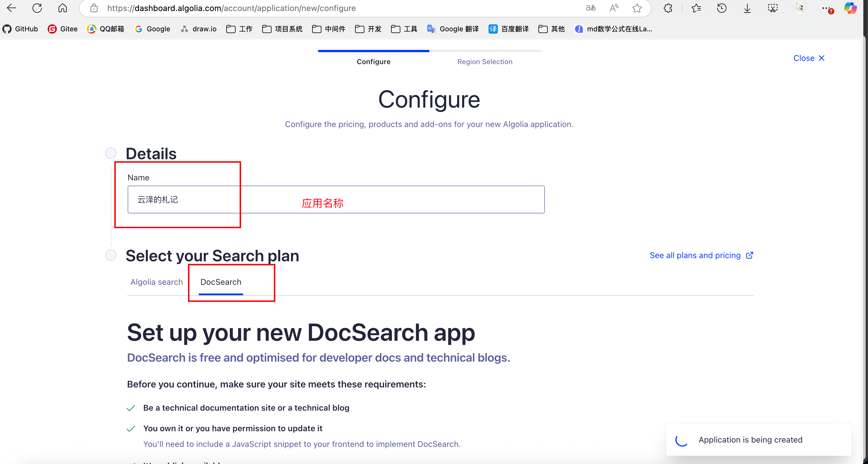Viewport: 868px width, 464px height.
Task: Expand the 工作 bookmark folder
Action: (x=239, y=29)
